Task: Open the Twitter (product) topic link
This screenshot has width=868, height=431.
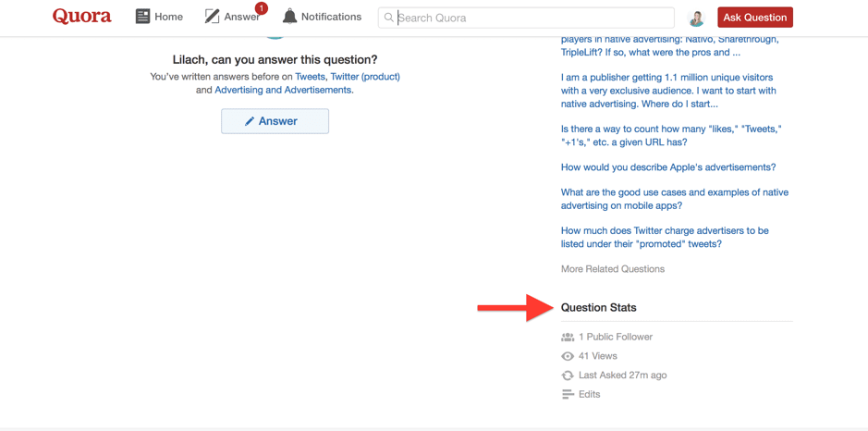Action: (365, 77)
